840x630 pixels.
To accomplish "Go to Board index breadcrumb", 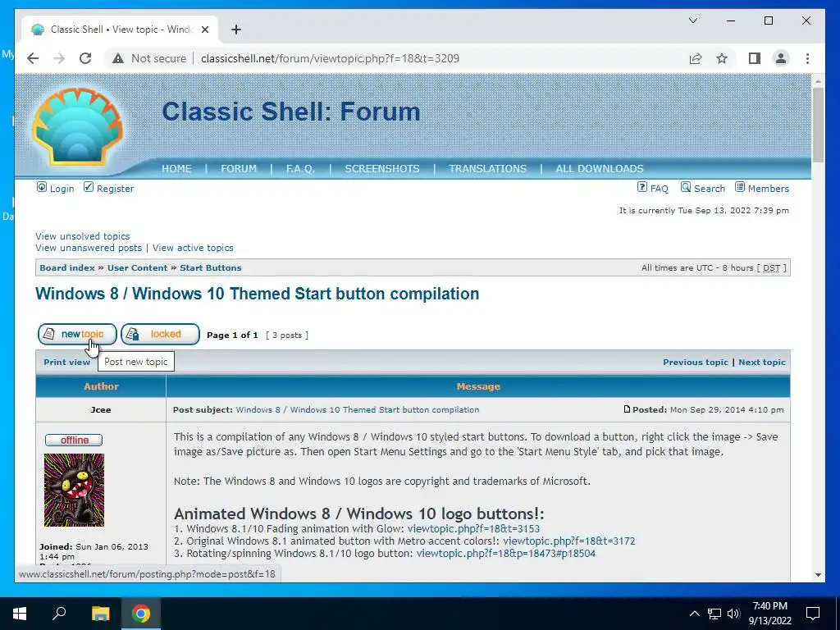I will tap(67, 268).
